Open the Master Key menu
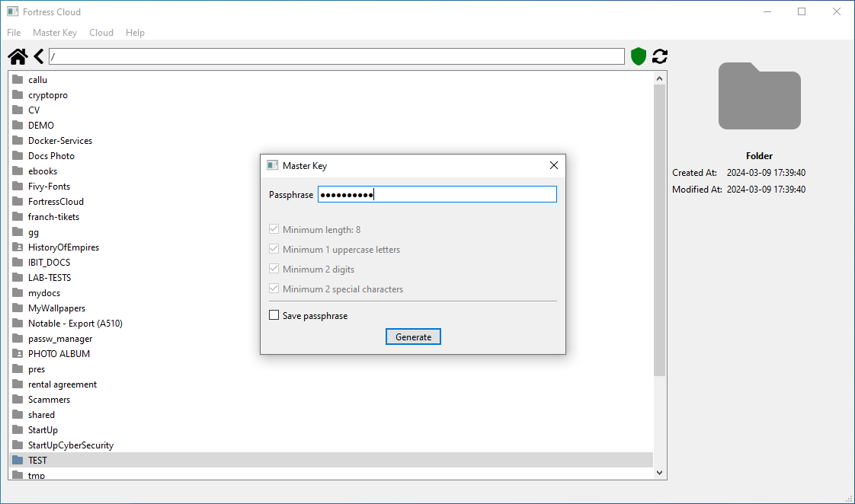Viewport: 855px width, 504px height. 54,32
